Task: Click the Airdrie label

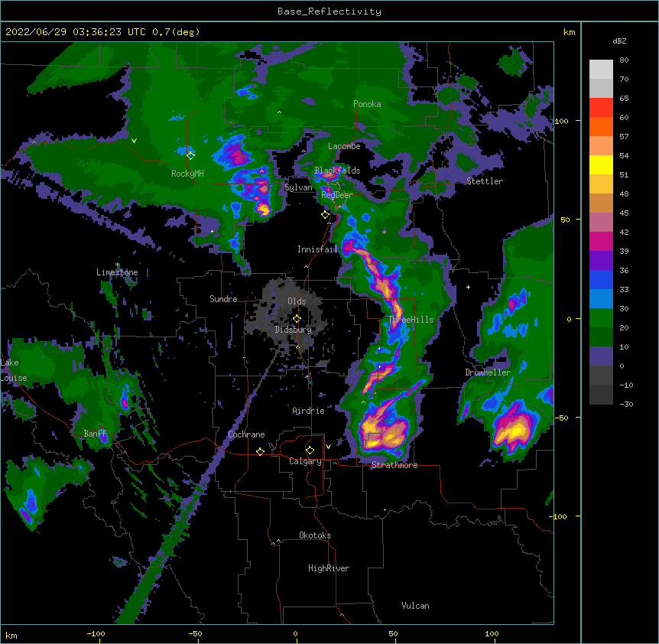Action: pos(309,411)
